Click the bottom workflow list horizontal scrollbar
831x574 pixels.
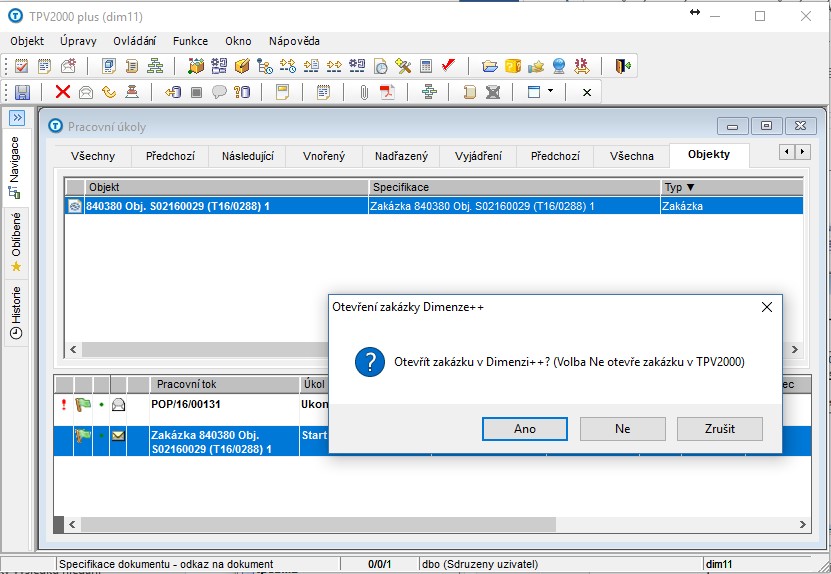pyautogui.click(x=318, y=524)
